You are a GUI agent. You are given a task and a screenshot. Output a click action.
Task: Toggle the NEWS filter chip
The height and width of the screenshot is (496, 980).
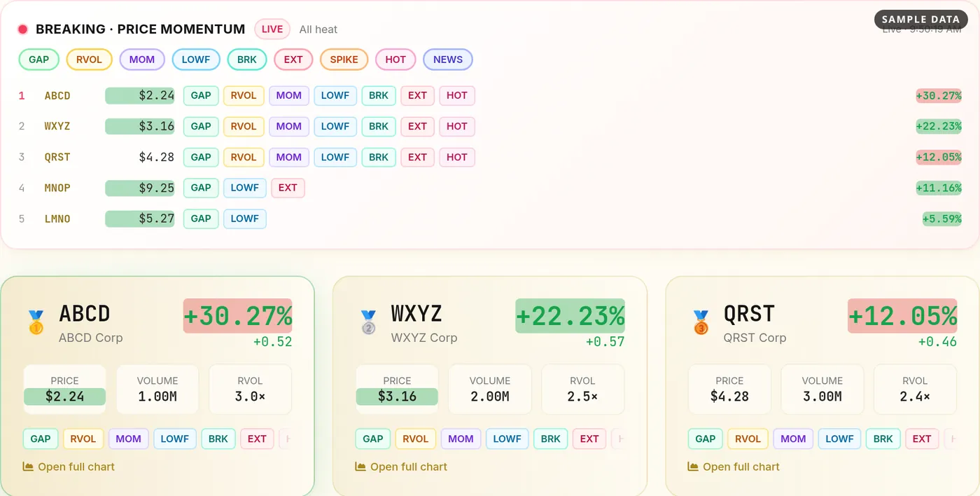(x=448, y=60)
